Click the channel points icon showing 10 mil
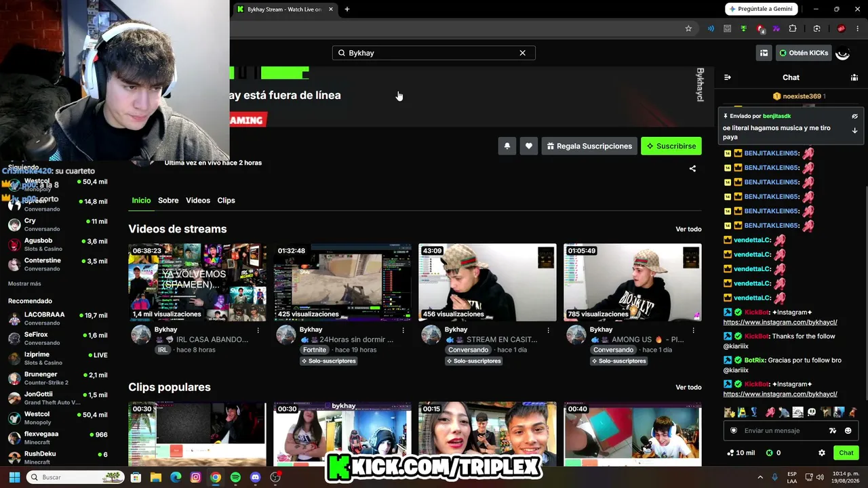Image resolution: width=868 pixels, height=488 pixels. click(x=730, y=453)
